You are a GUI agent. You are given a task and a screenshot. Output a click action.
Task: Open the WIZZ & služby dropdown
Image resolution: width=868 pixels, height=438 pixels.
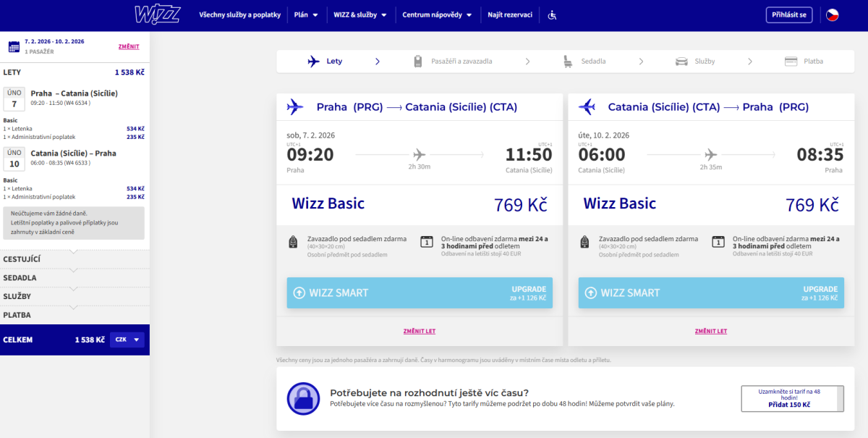tap(359, 15)
